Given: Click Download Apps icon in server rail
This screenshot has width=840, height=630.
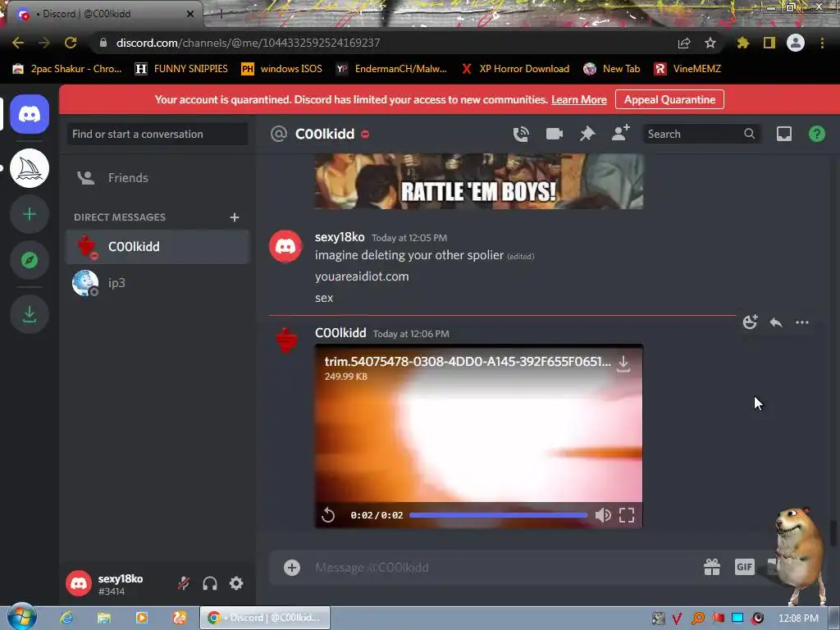Looking at the screenshot, I should tap(30, 314).
